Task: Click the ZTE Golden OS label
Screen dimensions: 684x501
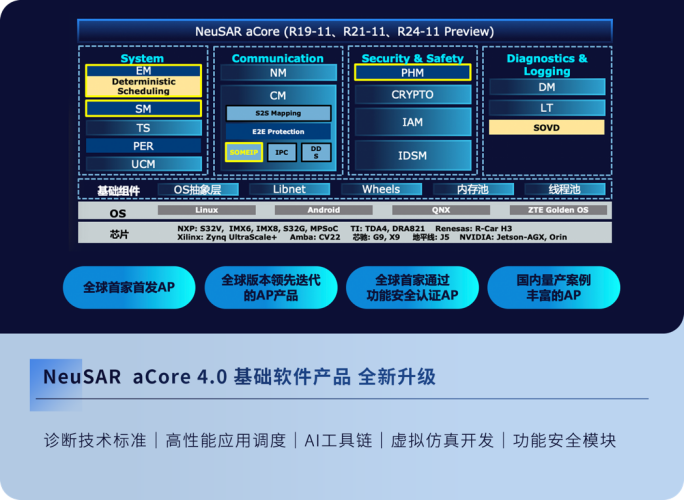Action: click(559, 210)
